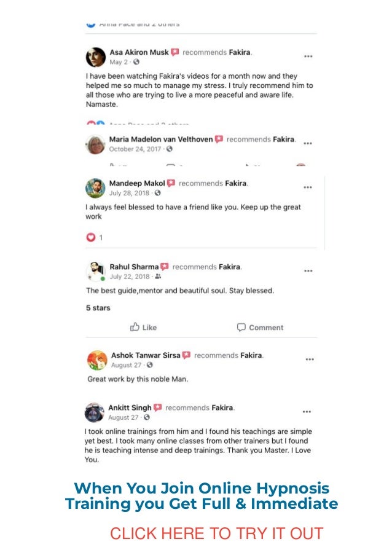Expand more options on Mandeep Makol's review
Viewport: 392px width, 555px height.
(308, 187)
